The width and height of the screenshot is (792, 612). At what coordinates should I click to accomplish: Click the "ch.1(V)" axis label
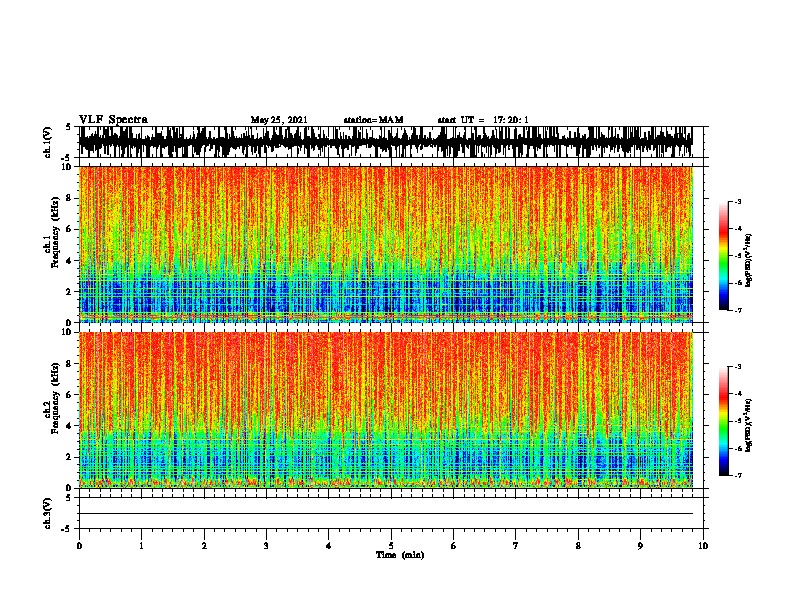pyautogui.click(x=48, y=142)
